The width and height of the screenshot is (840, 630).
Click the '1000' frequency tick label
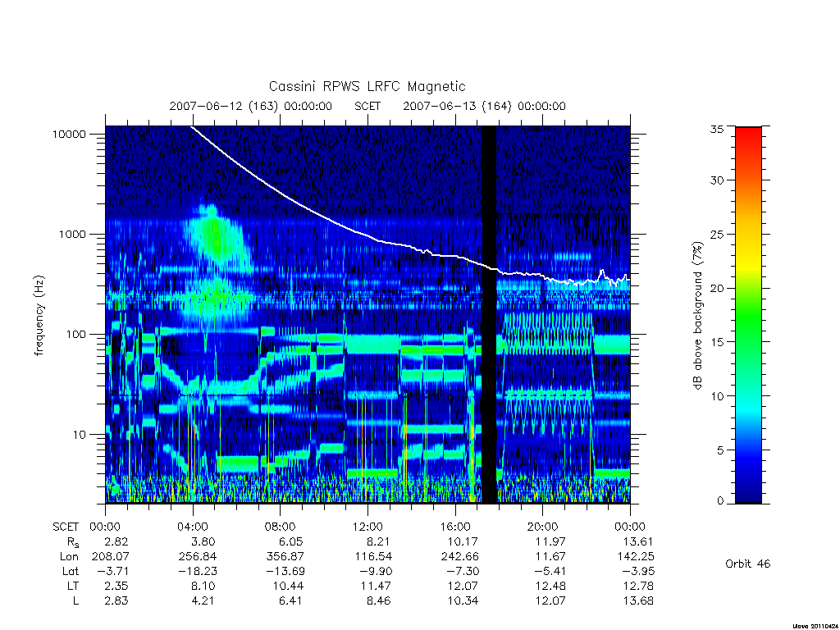72,234
